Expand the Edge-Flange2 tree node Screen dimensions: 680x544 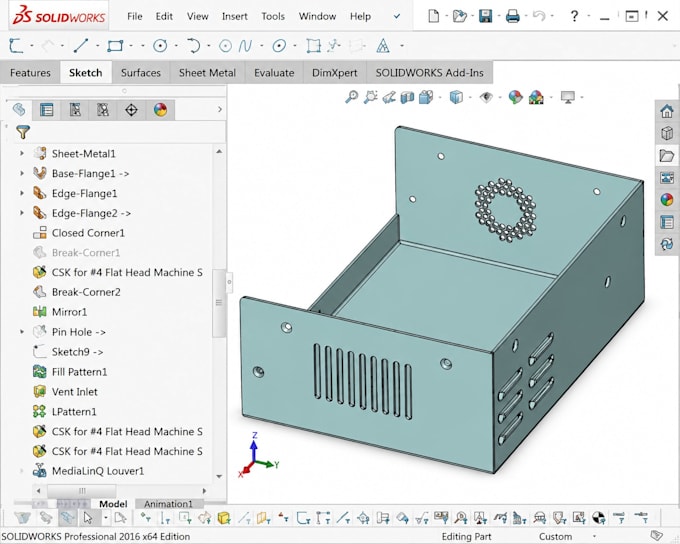(22, 213)
